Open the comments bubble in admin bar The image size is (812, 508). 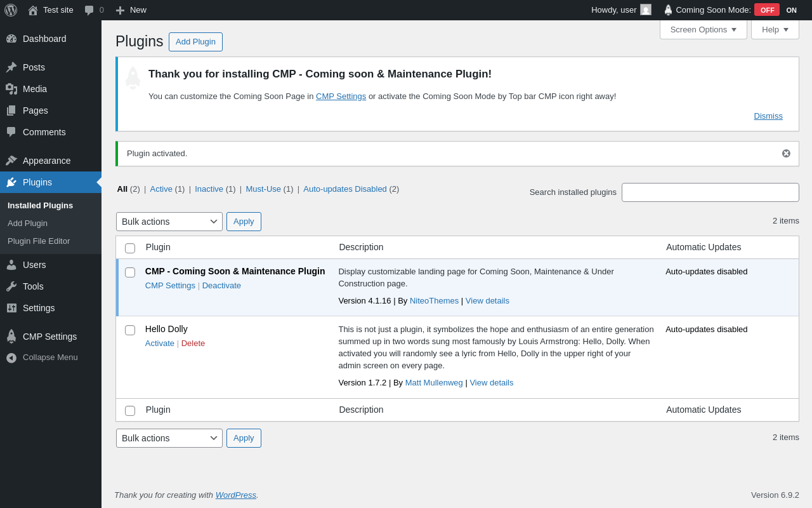[89, 10]
